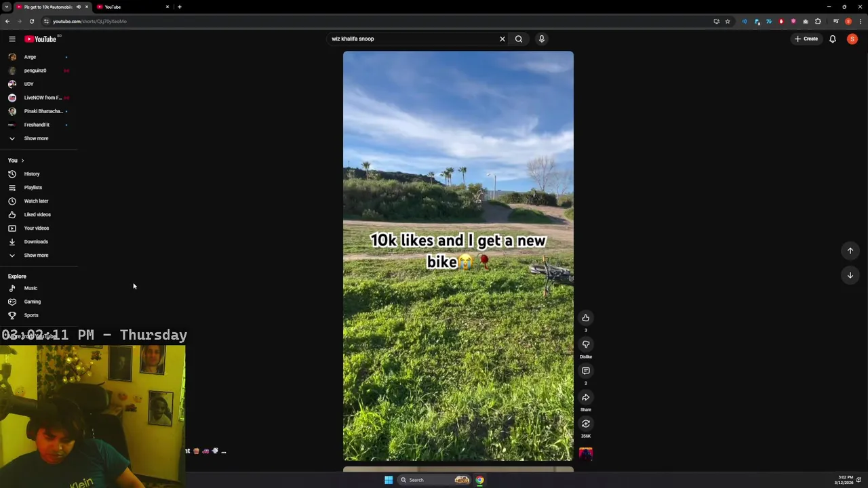The height and width of the screenshot is (488, 868).
Task: Open Arrge subscription channel
Action: pyautogui.click(x=39, y=57)
